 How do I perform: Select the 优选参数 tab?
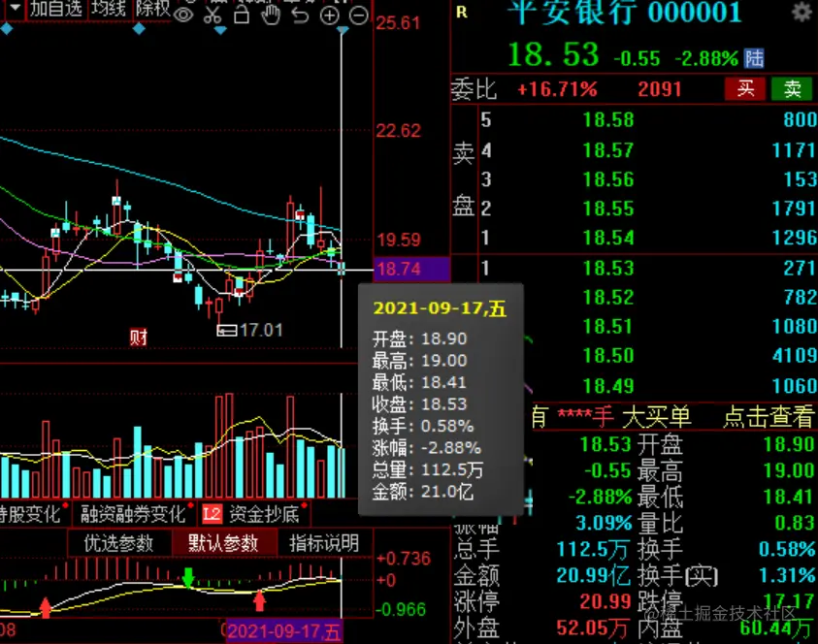click(119, 543)
